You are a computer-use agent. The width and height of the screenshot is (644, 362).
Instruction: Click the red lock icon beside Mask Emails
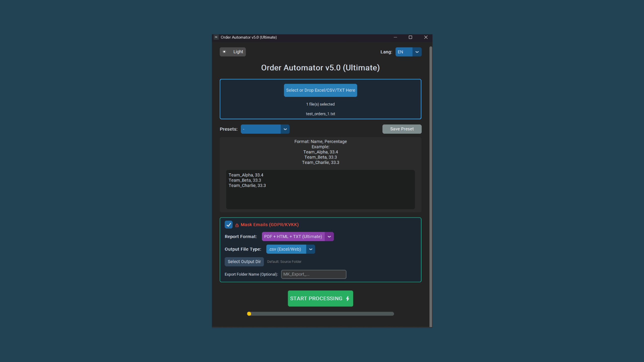(x=237, y=225)
